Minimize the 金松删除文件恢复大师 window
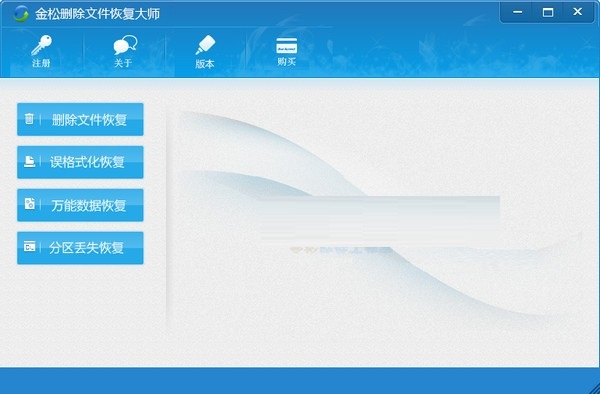The height and width of the screenshot is (394, 600). 517,12
